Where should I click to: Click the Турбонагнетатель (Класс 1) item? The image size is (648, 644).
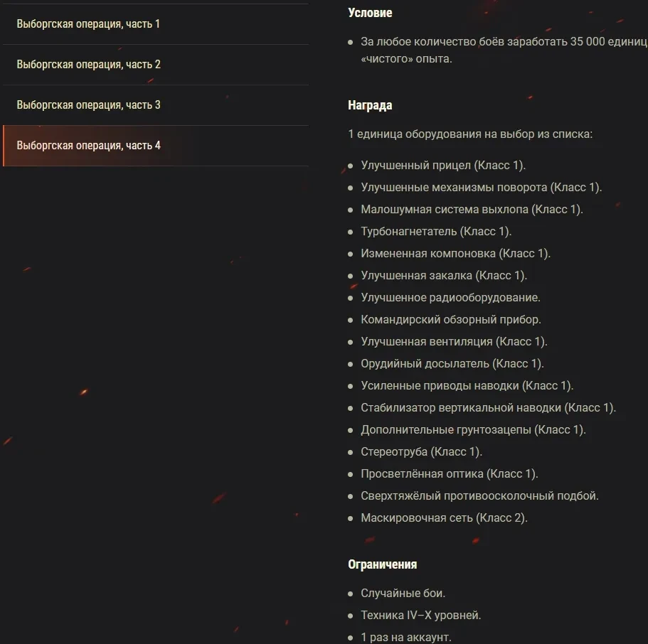tap(436, 232)
